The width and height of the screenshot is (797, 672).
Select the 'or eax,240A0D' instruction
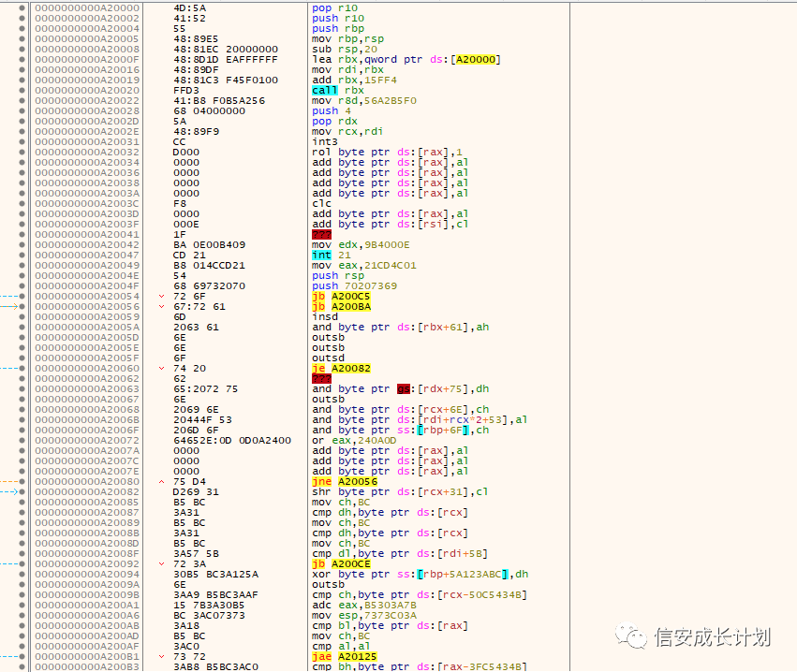pyautogui.click(x=354, y=441)
